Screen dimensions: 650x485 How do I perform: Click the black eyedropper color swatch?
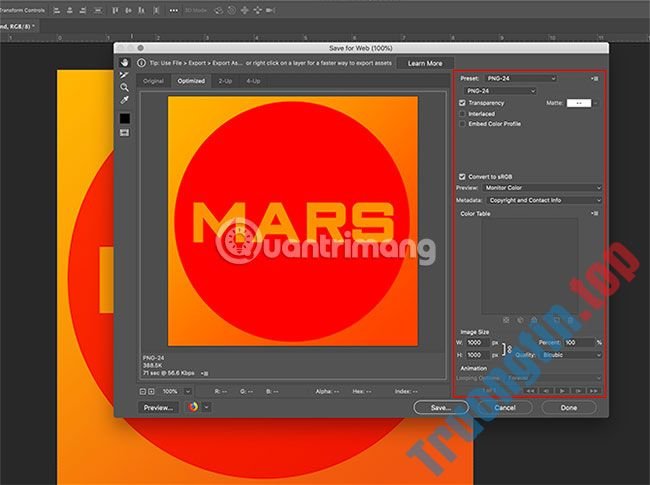click(x=124, y=119)
